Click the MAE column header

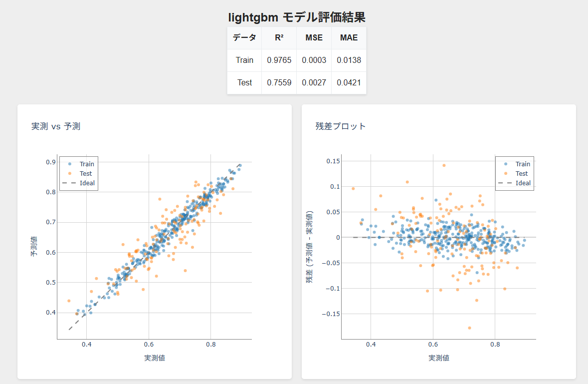[x=349, y=38]
